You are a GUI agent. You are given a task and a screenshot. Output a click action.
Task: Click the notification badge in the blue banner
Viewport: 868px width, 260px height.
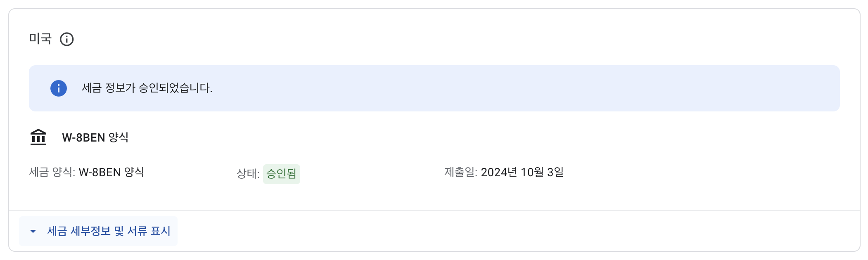click(58, 87)
